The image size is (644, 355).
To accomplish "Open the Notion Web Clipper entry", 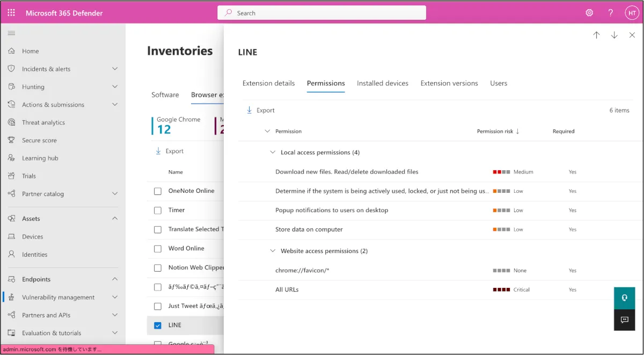I will [196, 267].
